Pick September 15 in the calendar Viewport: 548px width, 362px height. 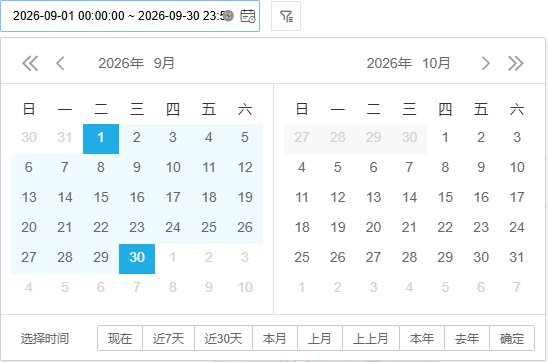pos(101,197)
